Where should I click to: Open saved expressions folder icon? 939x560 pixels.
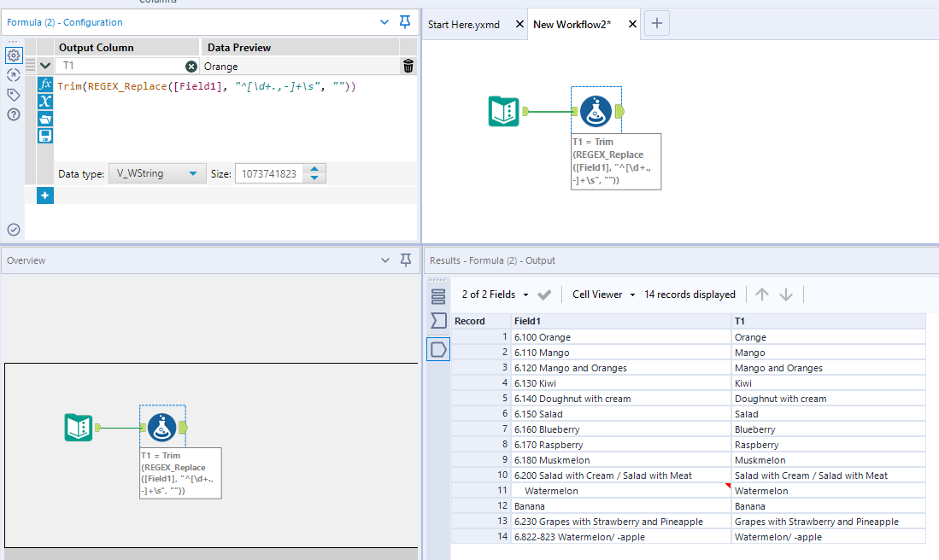(45, 119)
